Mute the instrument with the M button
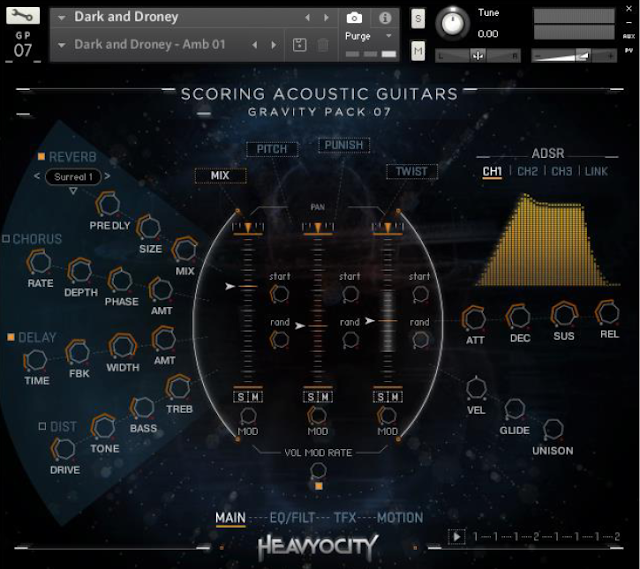Screen dimensions: 640x569 [418, 51]
